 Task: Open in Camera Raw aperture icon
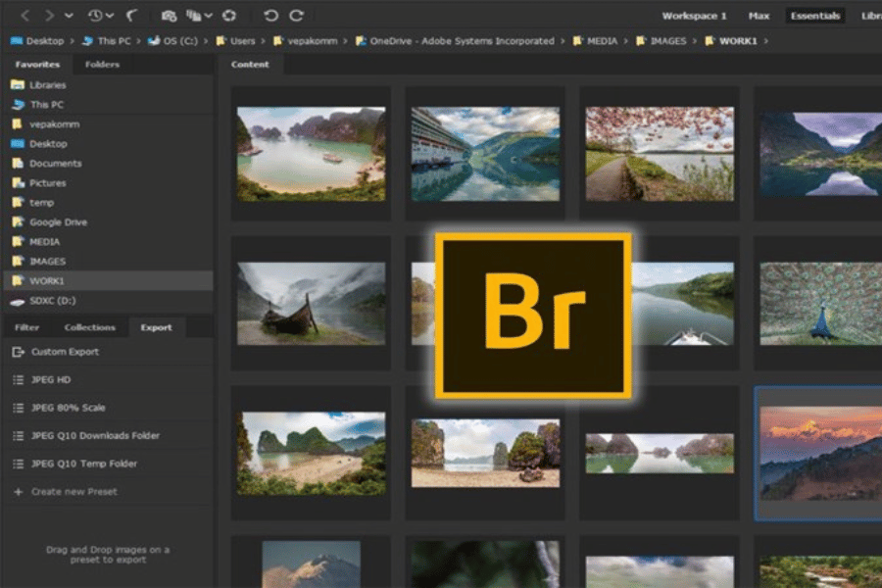229,16
